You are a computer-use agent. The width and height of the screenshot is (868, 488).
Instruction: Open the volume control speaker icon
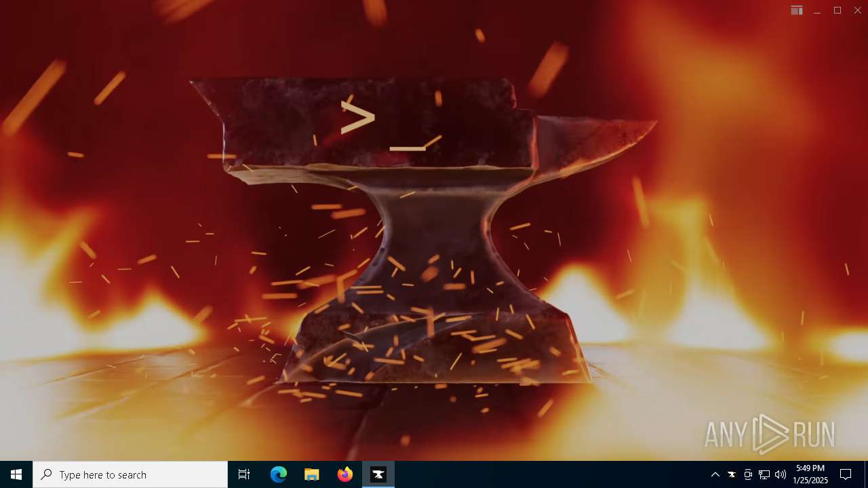pyautogui.click(x=781, y=474)
